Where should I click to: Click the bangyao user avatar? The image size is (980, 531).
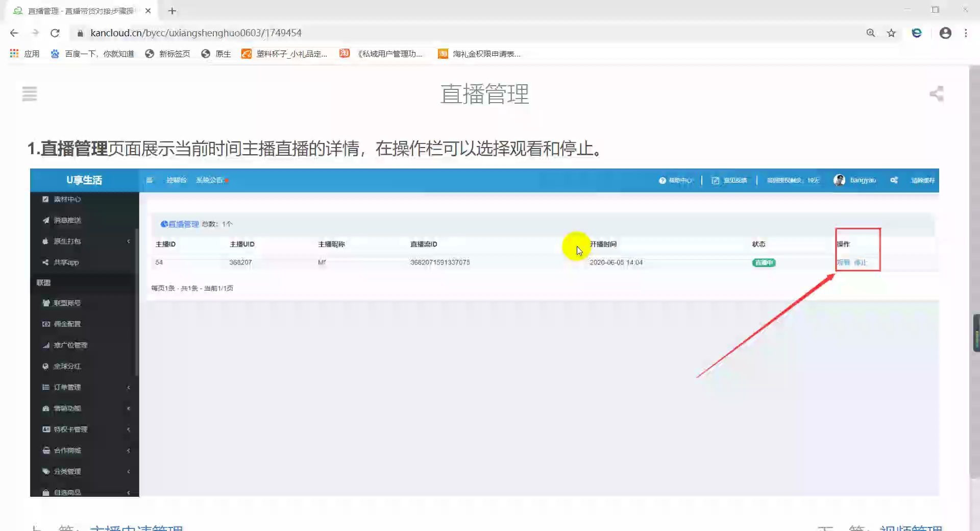pos(839,180)
